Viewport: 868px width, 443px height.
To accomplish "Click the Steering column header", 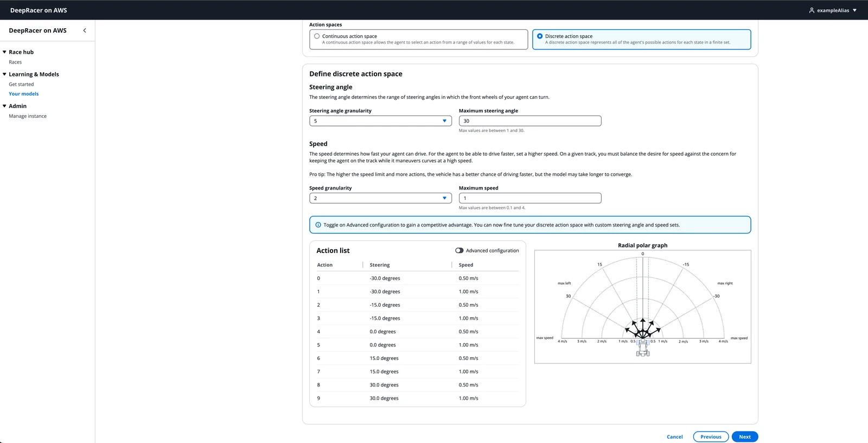I will [x=380, y=265].
